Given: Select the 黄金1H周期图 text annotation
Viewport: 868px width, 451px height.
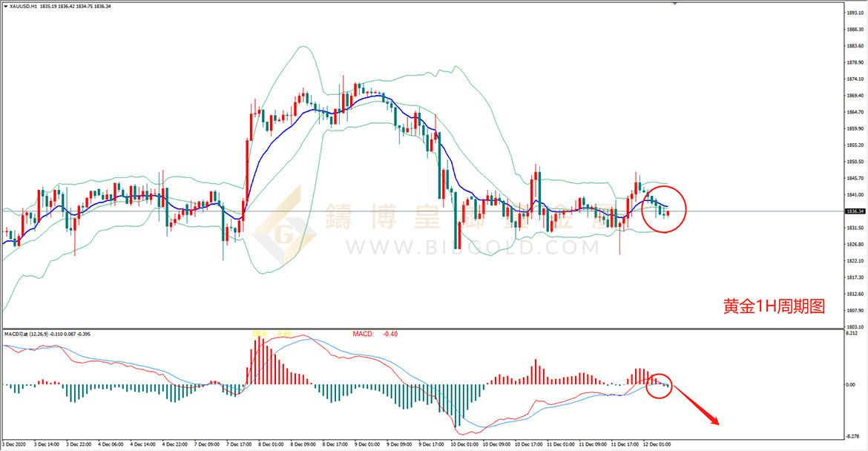Looking at the screenshot, I should (774, 306).
